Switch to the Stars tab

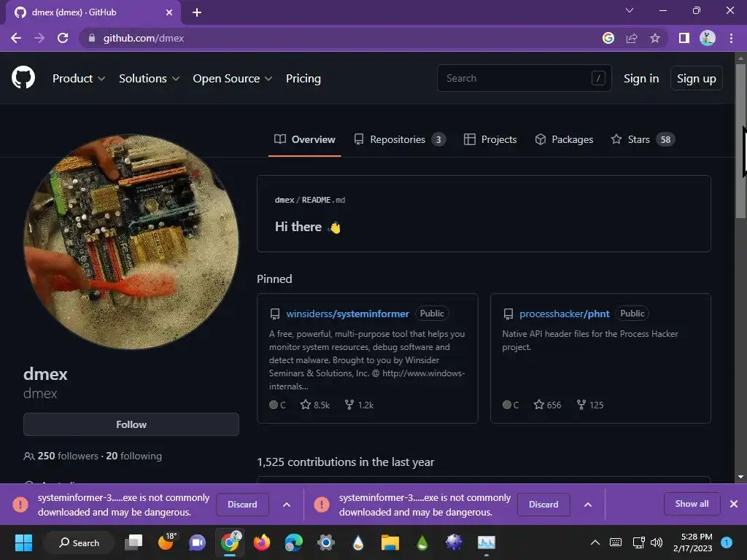[642, 139]
